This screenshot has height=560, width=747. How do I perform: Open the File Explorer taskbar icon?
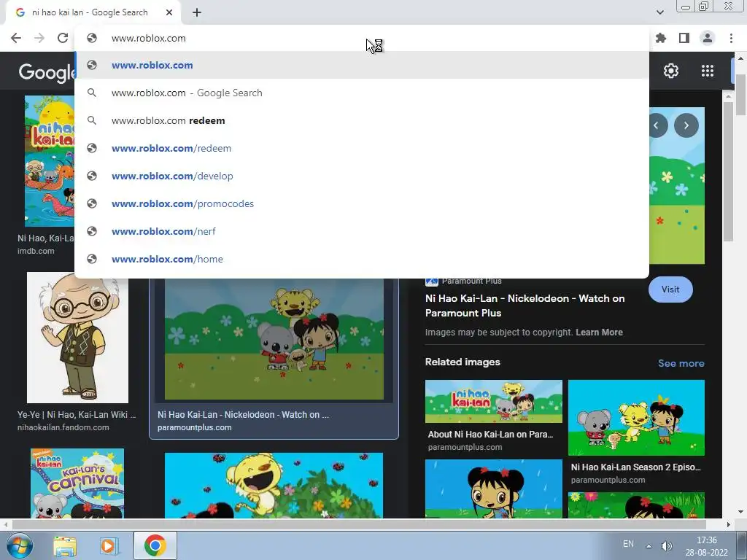click(65, 545)
